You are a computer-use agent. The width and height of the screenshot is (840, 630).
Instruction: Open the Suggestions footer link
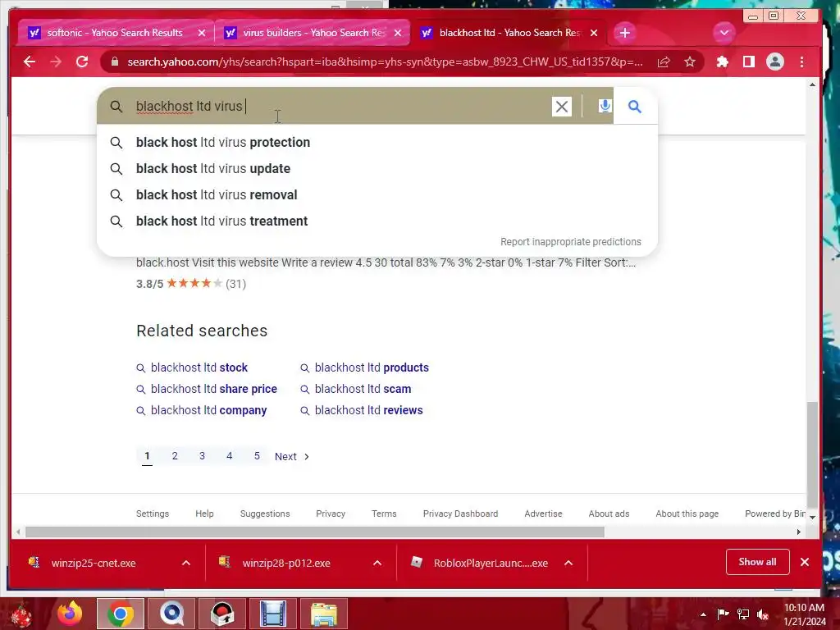[x=265, y=514]
